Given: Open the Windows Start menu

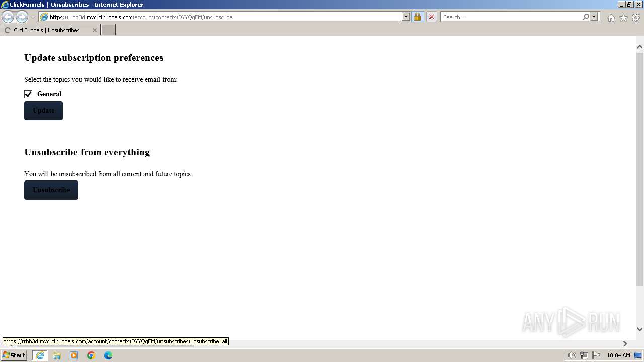Looking at the screenshot, I should (14, 355).
